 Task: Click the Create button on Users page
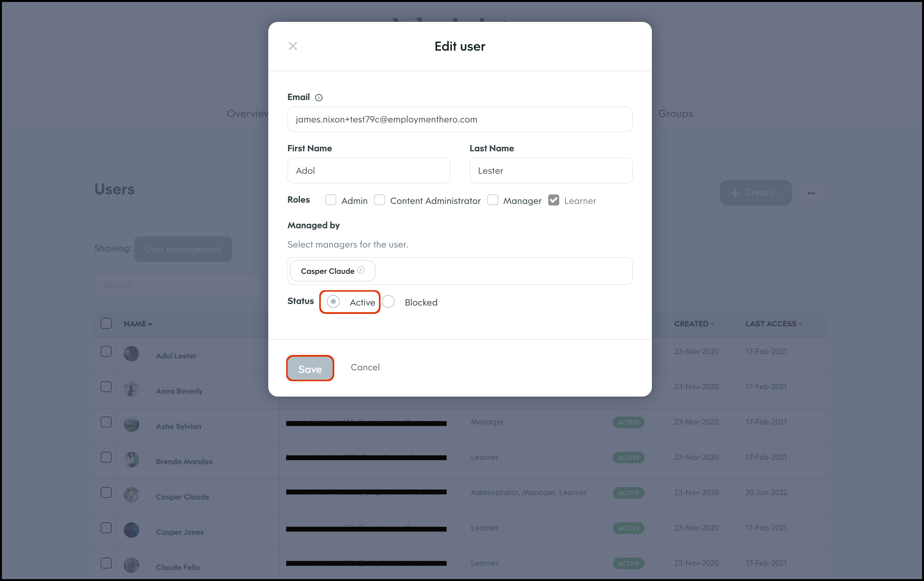click(x=756, y=192)
